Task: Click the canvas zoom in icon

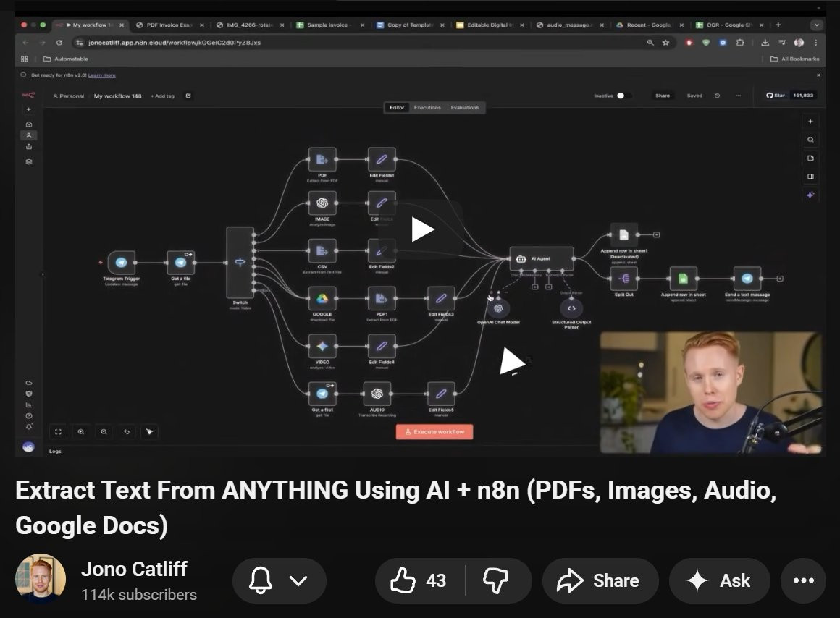Action: coord(81,431)
